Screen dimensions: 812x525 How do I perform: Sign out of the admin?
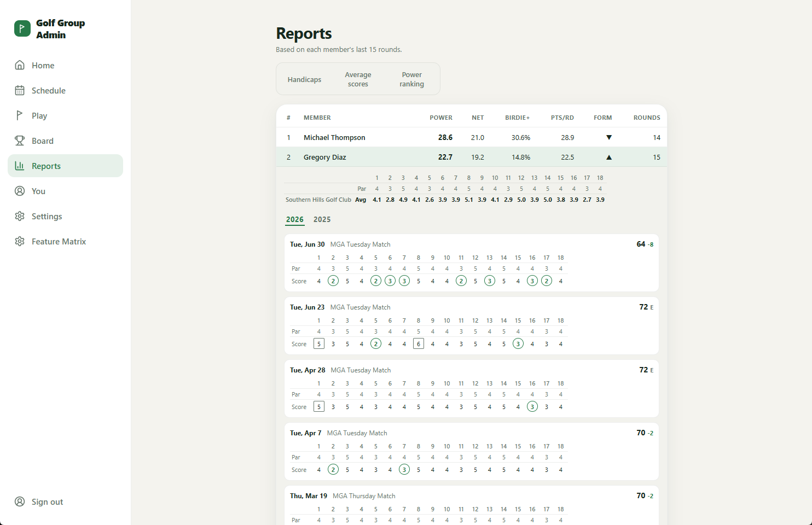[65, 501]
